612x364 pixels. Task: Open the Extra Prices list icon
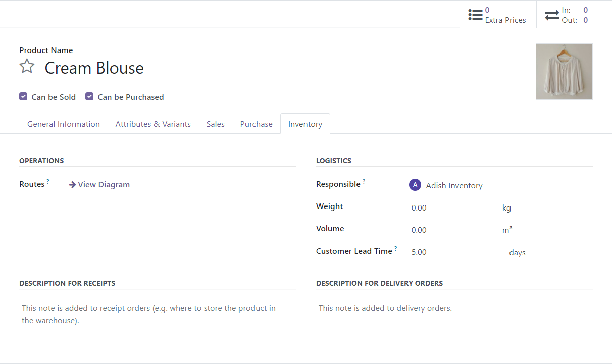(x=475, y=15)
